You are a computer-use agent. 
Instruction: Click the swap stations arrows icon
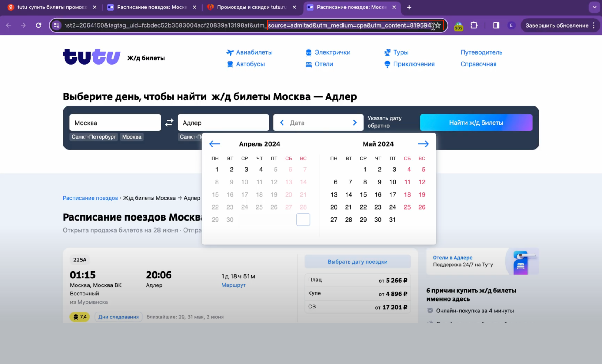(169, 123)
